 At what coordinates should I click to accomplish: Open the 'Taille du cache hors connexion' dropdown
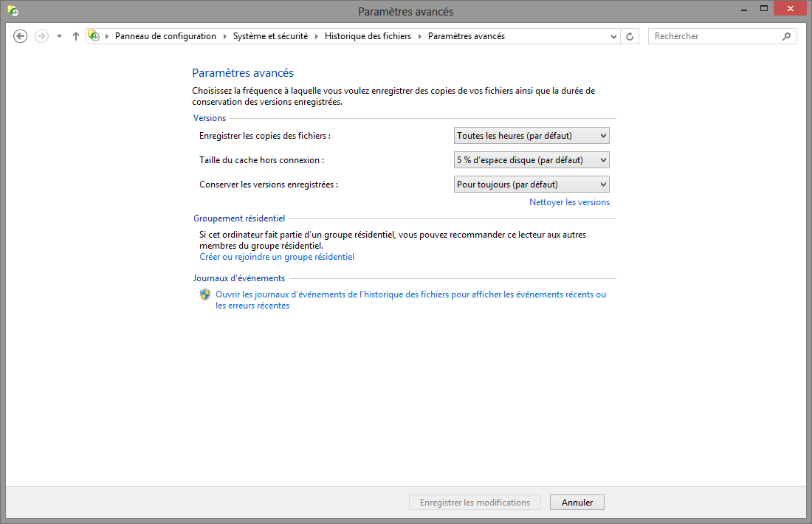pos(531,160)
